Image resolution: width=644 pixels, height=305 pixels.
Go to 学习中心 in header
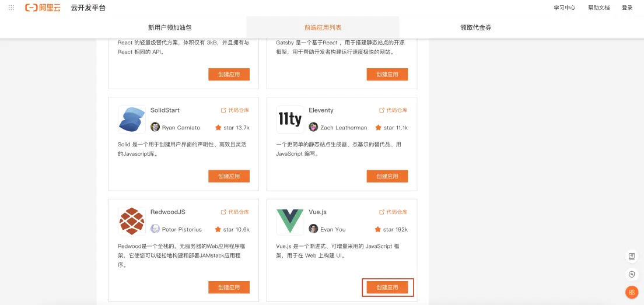tap(564, 8)
